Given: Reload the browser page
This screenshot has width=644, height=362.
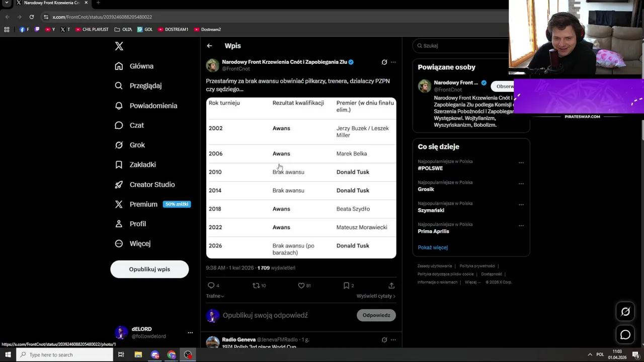Looking at the screenshot, I should coord(31,17).
